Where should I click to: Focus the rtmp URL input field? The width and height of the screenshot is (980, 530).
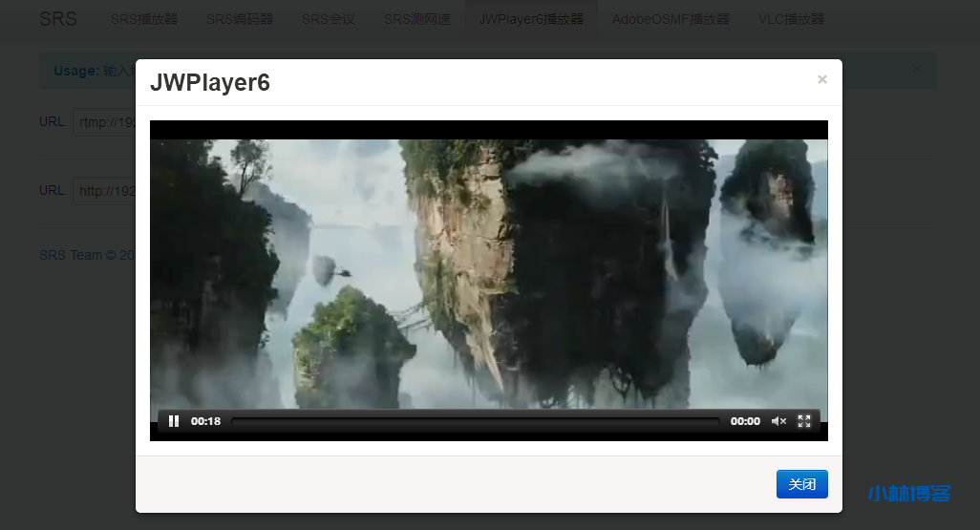[104, 122]
